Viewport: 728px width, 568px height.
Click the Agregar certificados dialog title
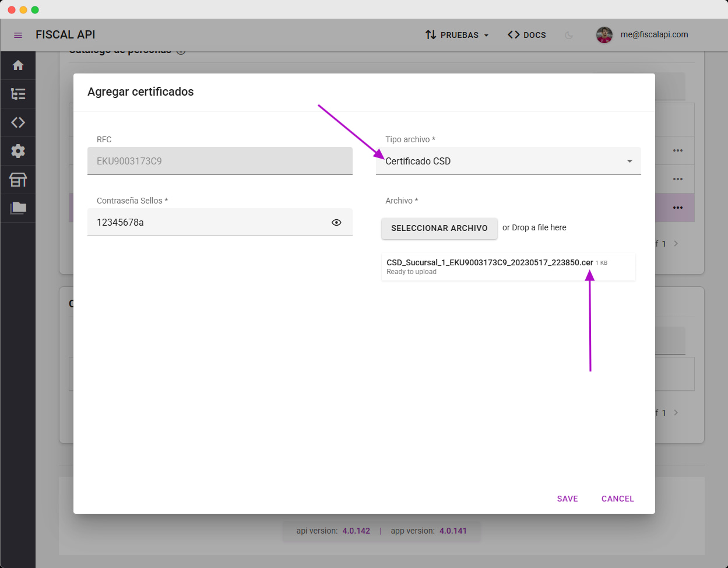[x=140, y=92]
